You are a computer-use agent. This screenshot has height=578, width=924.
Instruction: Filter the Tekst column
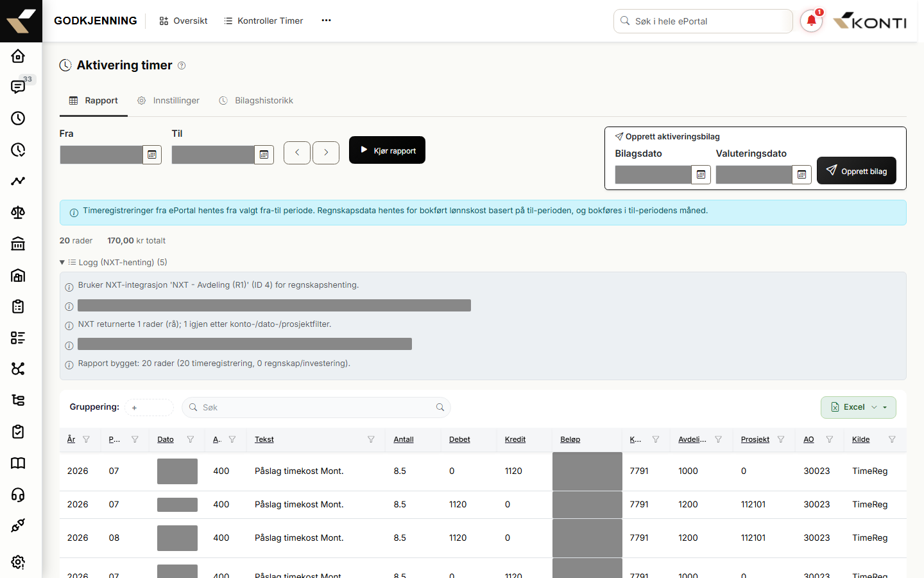[371, 439]
